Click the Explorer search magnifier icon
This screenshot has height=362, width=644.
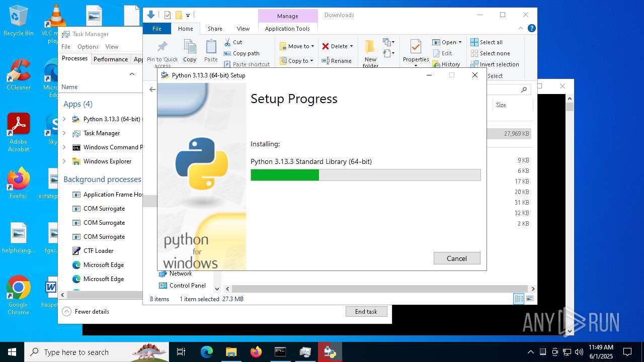(524, 89)
